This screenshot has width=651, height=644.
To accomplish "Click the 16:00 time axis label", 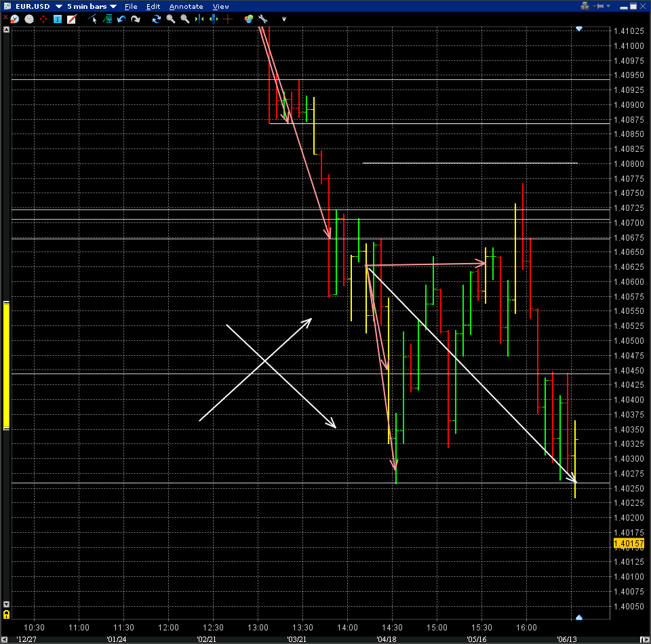I will [526, 628].
